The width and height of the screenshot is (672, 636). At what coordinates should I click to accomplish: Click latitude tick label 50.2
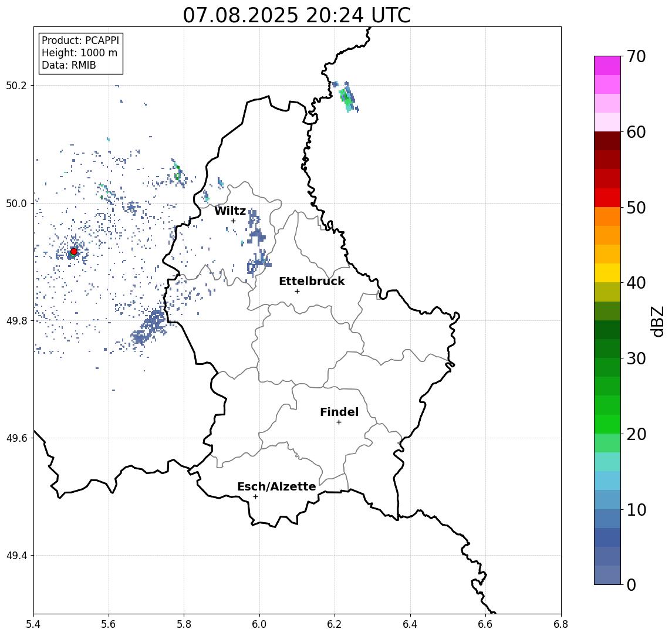(16, 85)
